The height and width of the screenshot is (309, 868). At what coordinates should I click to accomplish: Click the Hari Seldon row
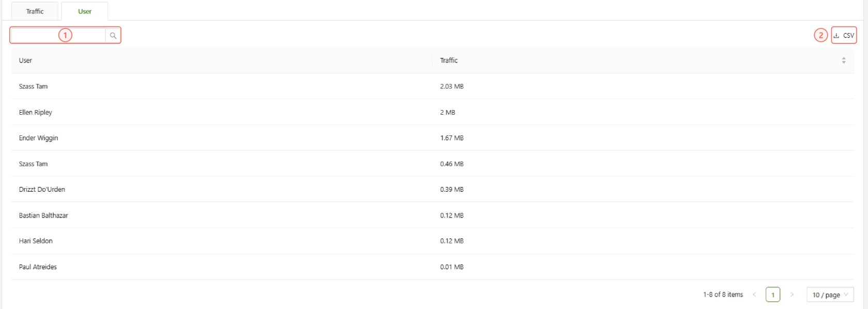click(x=36, y=241)
